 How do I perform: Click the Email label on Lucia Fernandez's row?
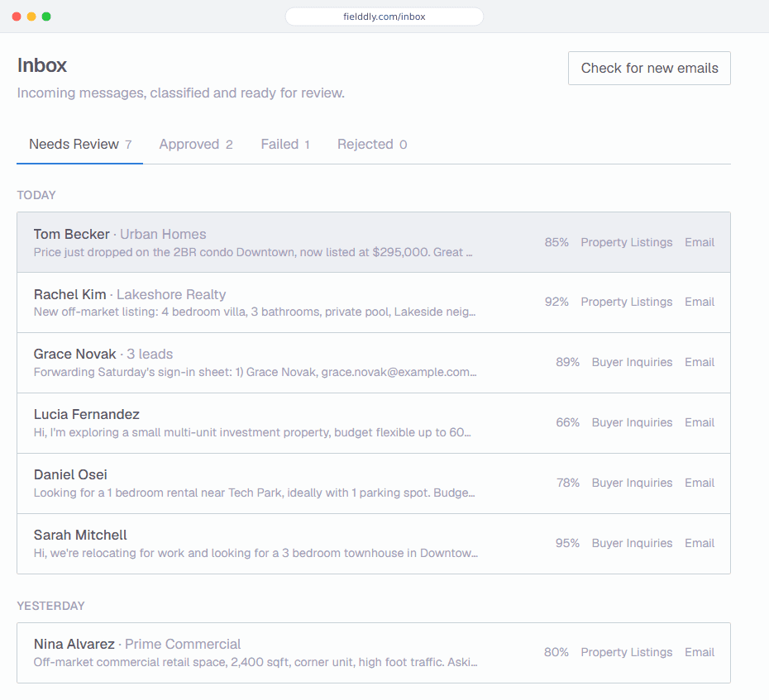(700, 422)
